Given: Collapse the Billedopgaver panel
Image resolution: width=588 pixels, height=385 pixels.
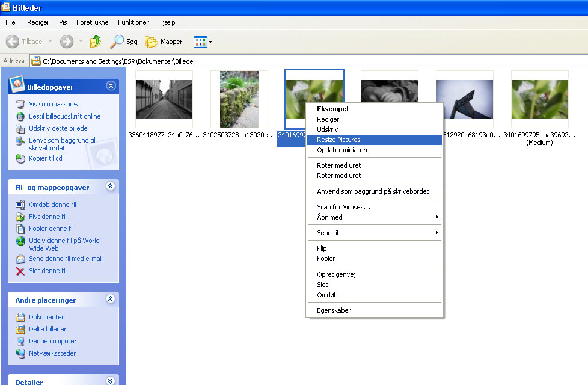Looking at the screenshot, I should [110, 86].
